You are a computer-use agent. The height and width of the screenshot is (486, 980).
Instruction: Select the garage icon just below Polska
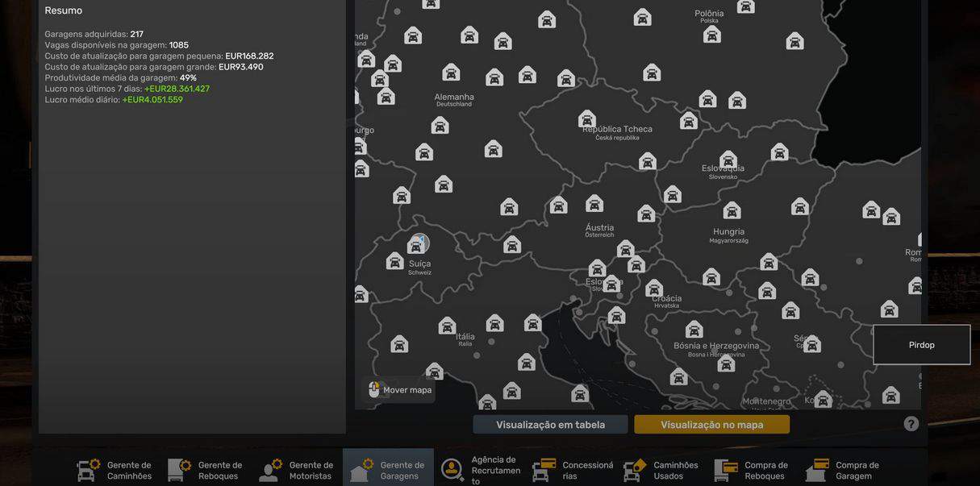[x=711, y=35]
